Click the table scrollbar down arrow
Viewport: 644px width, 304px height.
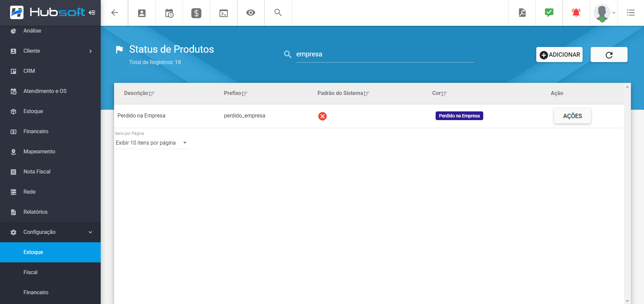click(x=627, y=301)
